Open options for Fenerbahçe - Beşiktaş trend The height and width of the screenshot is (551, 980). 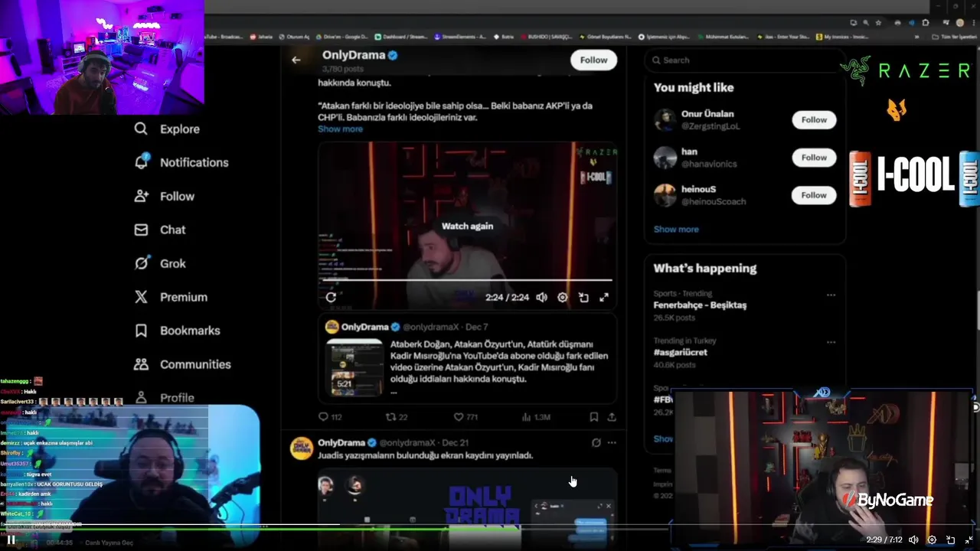[831, 295]
